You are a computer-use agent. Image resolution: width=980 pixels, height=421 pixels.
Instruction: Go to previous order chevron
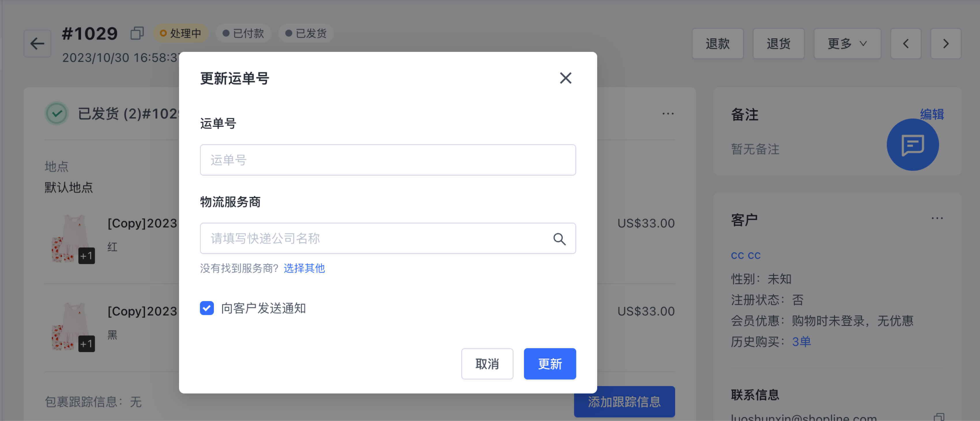click(906, 43)
